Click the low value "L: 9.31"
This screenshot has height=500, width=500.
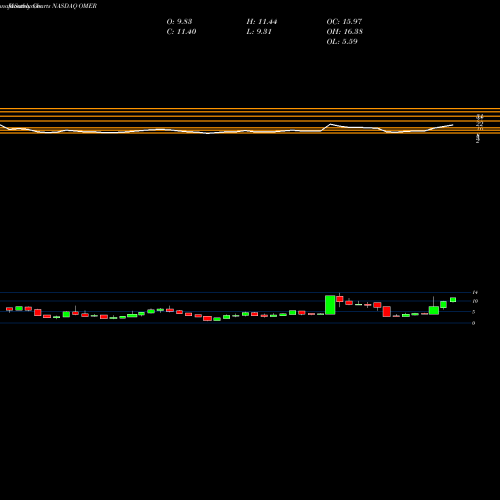coord(259,32)
